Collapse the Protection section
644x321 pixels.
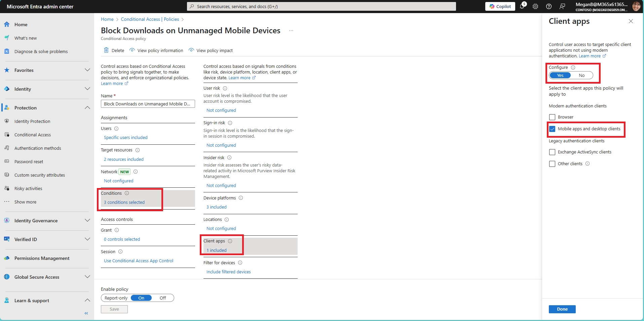[47, 108]
